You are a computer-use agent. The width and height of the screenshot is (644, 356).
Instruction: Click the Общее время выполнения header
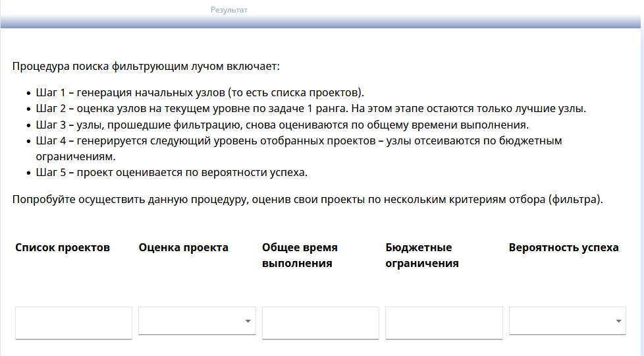pos(300,256)
